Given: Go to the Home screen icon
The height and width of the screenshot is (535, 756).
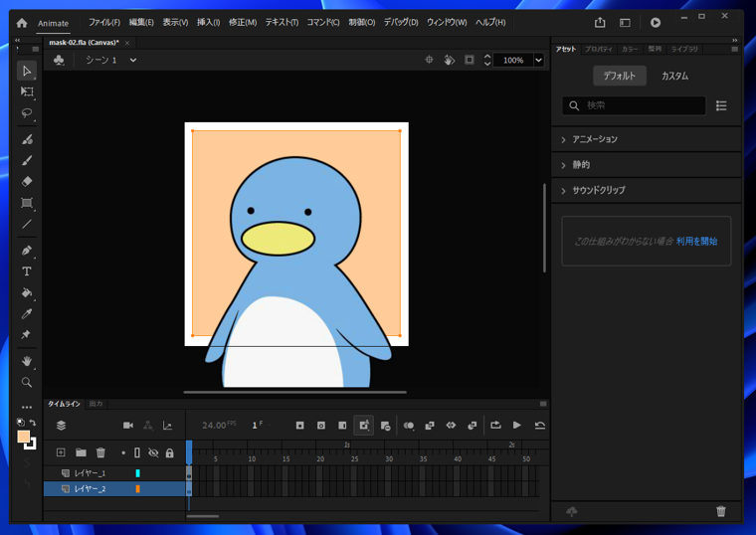Looking at the screenshot, I should pyautogui.click(x=22, y=23).
